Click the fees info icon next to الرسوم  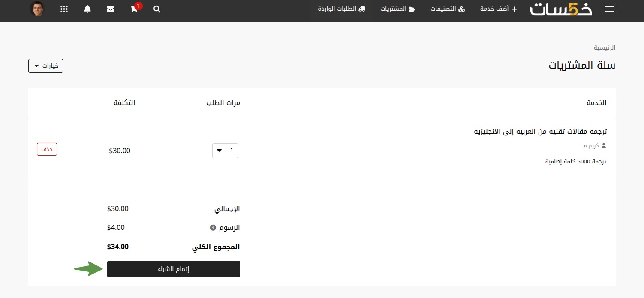[x=213, y=228]
